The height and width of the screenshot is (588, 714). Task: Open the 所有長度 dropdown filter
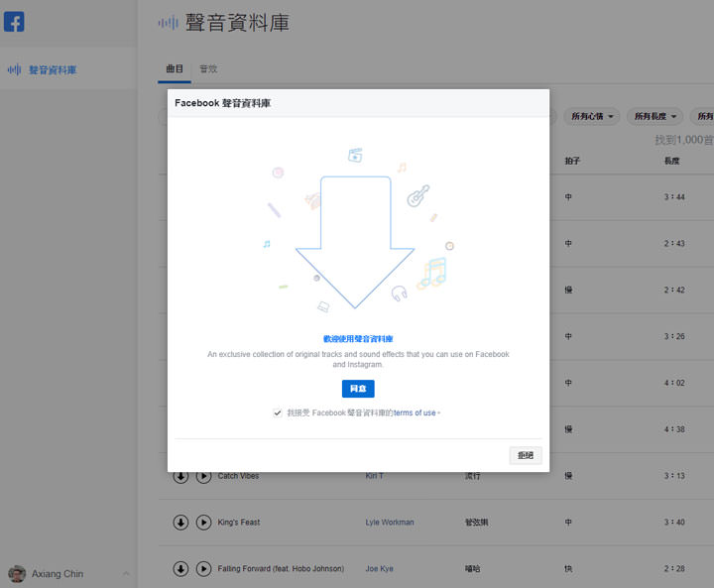tap(654, 116)
